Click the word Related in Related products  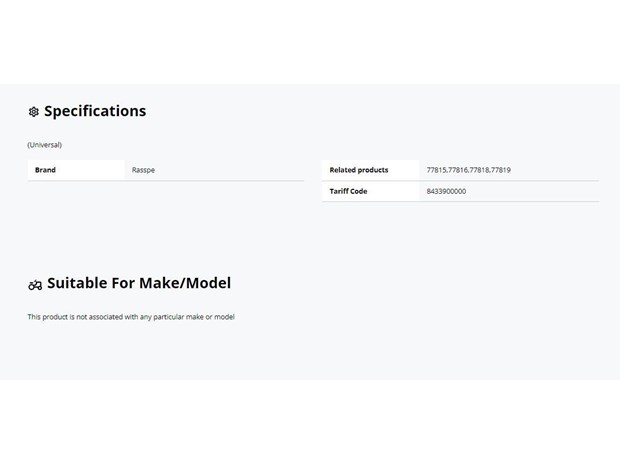(343, 170)
